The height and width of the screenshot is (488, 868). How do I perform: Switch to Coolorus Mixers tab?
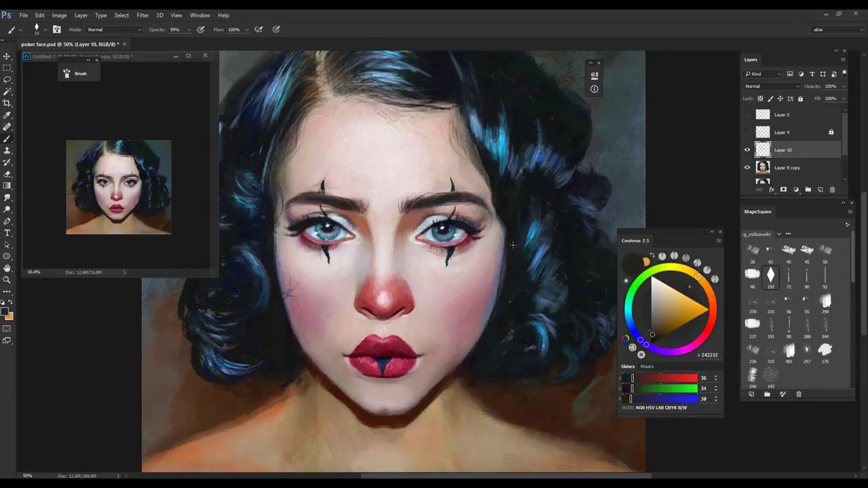(647, 367)
